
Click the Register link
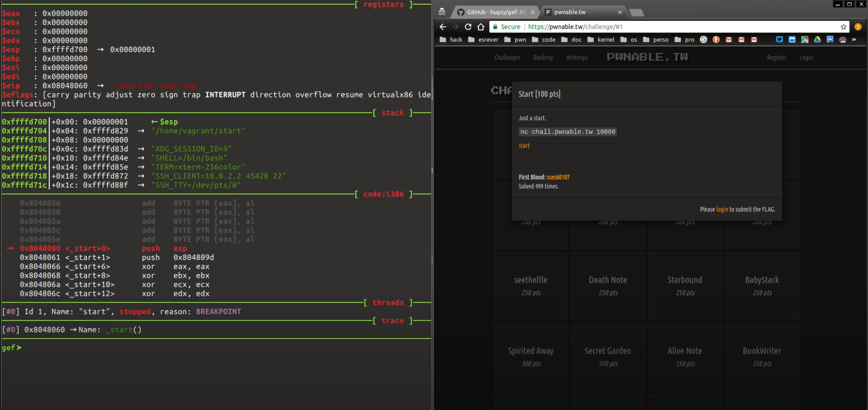(777, 58)
